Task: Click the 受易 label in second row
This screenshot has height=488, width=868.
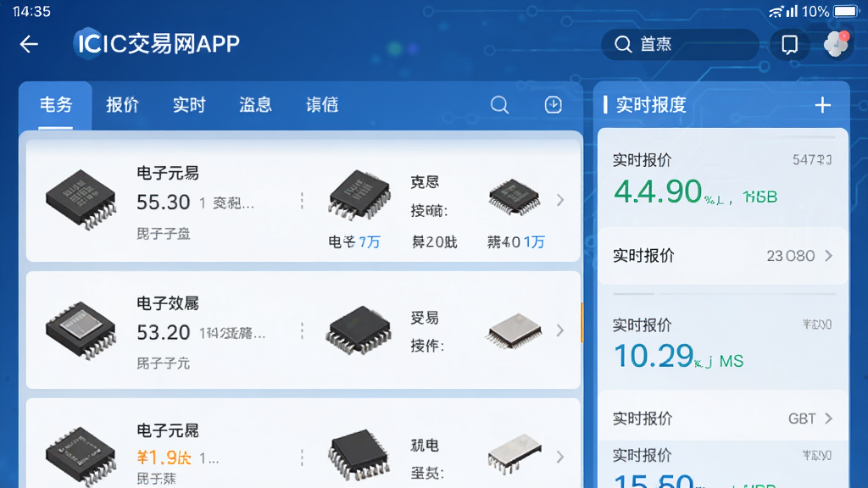Action: click(x=425, y=318)
